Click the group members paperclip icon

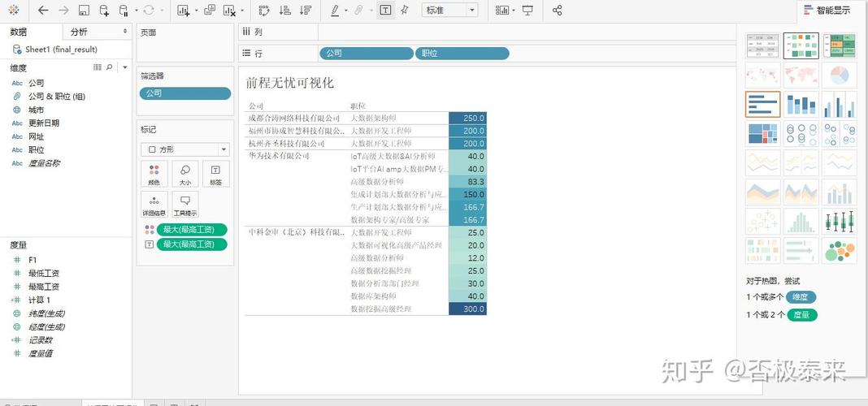358,10
